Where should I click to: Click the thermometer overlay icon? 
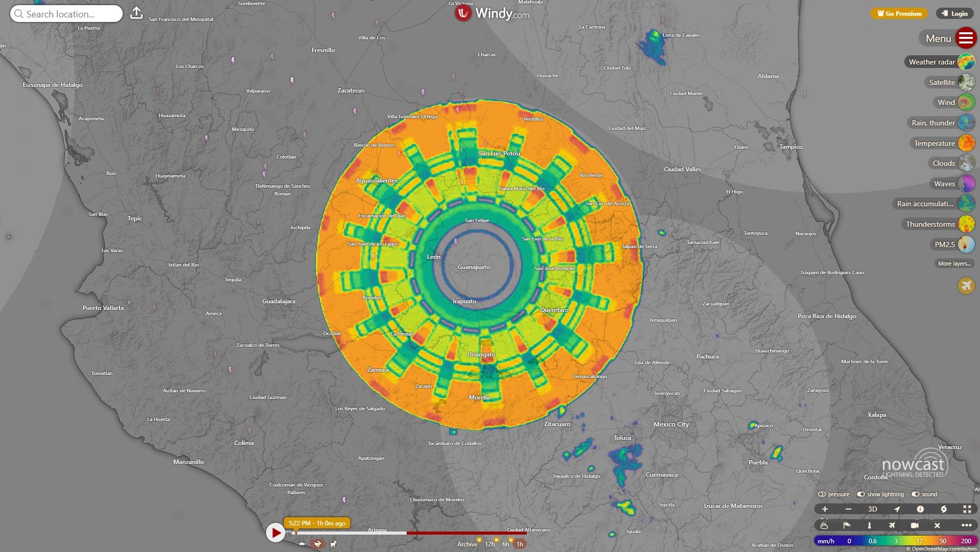tap(870, 526)
